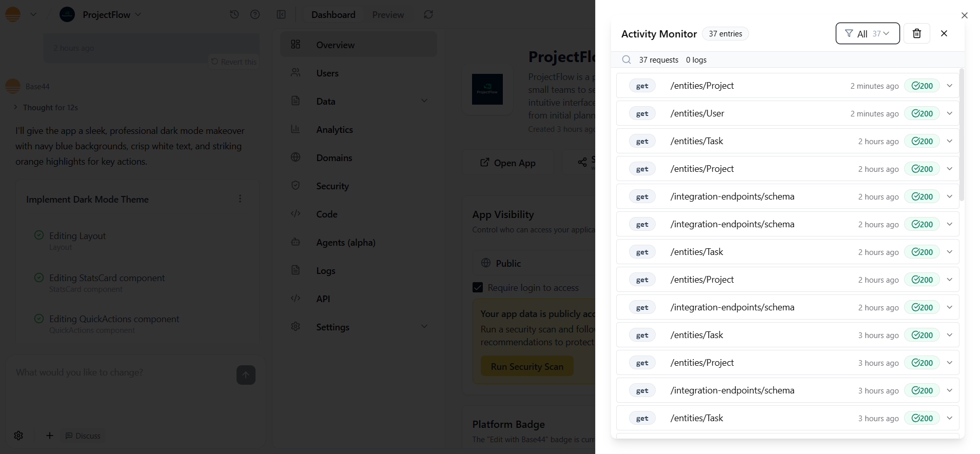Open the Users section
Viewport: 980px width, 454px height.
coord(359,73)
